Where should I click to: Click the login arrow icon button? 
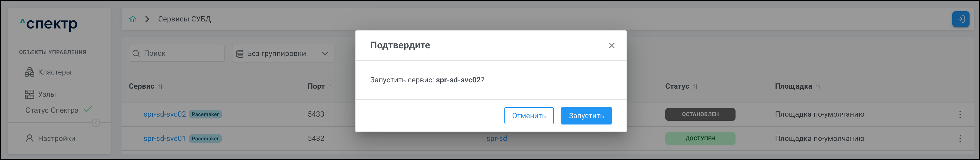960,19
